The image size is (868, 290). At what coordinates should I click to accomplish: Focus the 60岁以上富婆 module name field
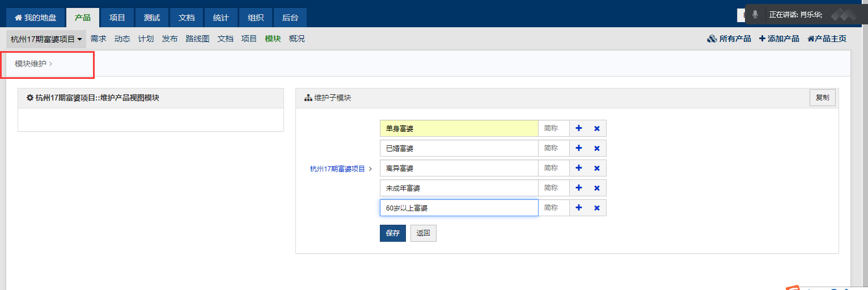coord(459,208)
